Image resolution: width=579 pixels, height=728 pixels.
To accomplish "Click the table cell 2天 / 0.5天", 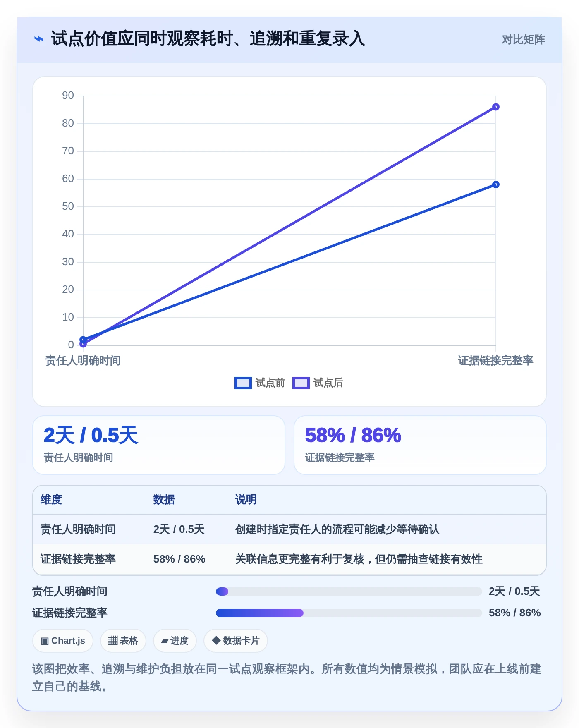I will tap(179, 529).
